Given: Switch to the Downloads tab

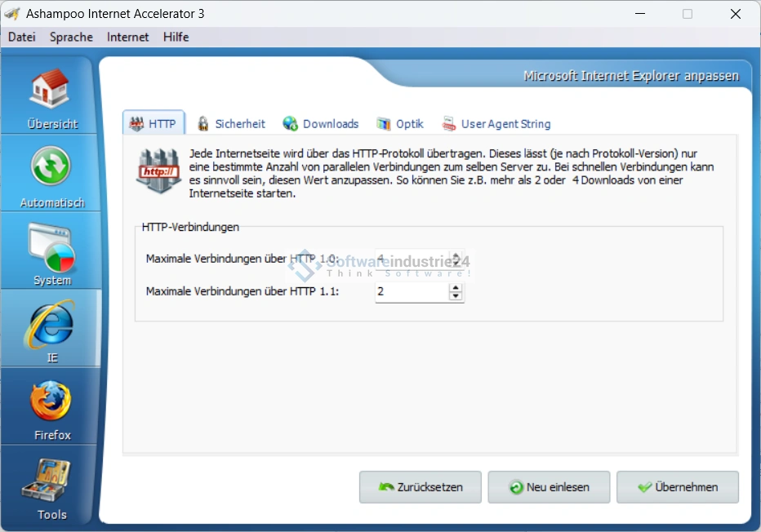Looking at the screenshot, I should [x=321, y=124].
